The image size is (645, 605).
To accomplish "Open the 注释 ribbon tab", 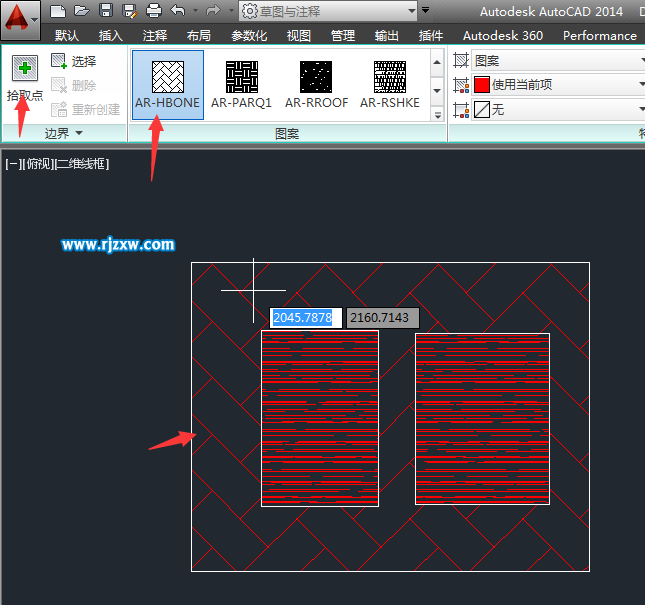I will coord(155,35).
